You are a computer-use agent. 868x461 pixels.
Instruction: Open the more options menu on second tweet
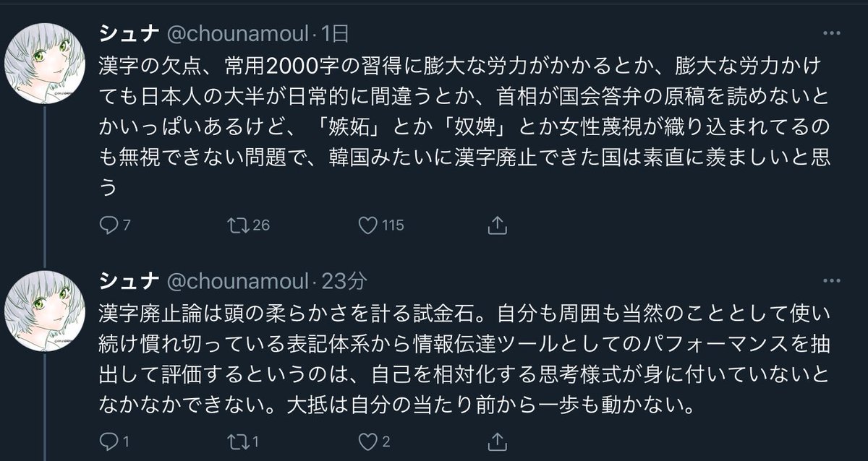point(830,280)
